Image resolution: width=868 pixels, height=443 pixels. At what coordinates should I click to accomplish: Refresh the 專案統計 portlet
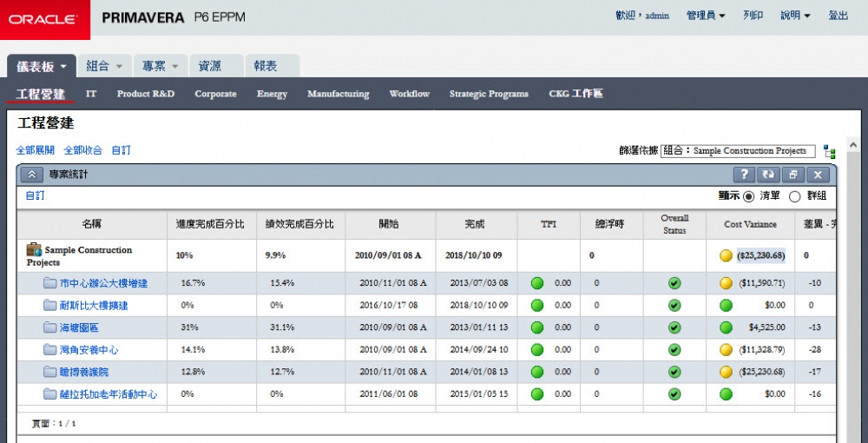click(x=768, y=175)
